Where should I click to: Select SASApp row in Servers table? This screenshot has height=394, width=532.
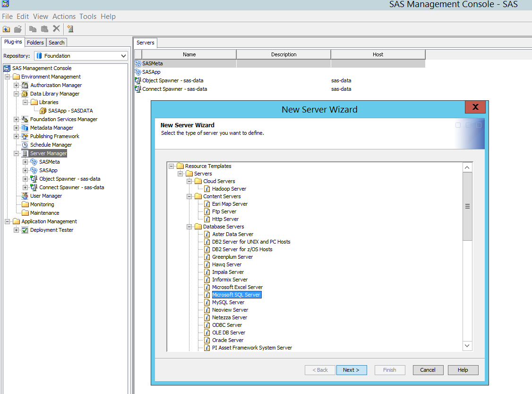pyautogui.click(x=280, y=72)
